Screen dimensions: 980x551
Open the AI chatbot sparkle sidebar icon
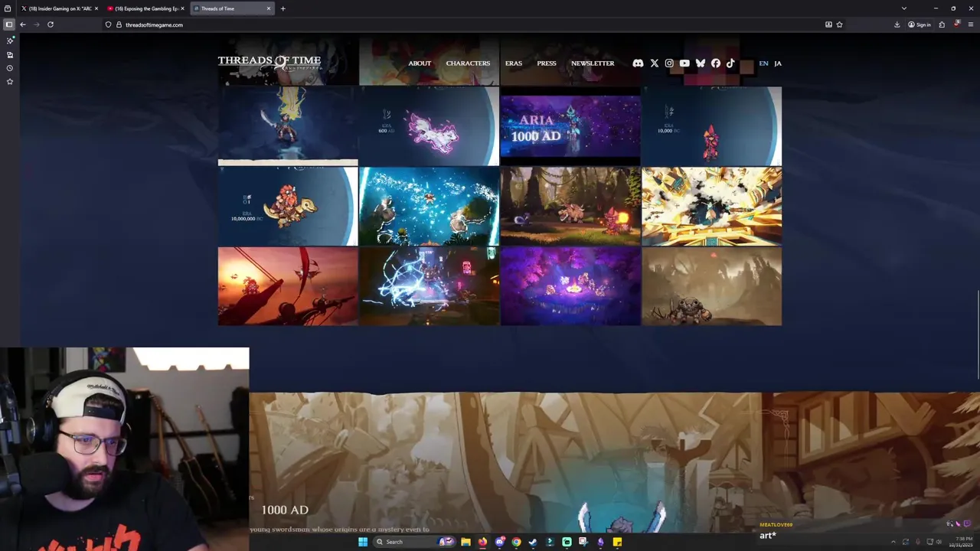pyautogui.click(x=9, y=41)
